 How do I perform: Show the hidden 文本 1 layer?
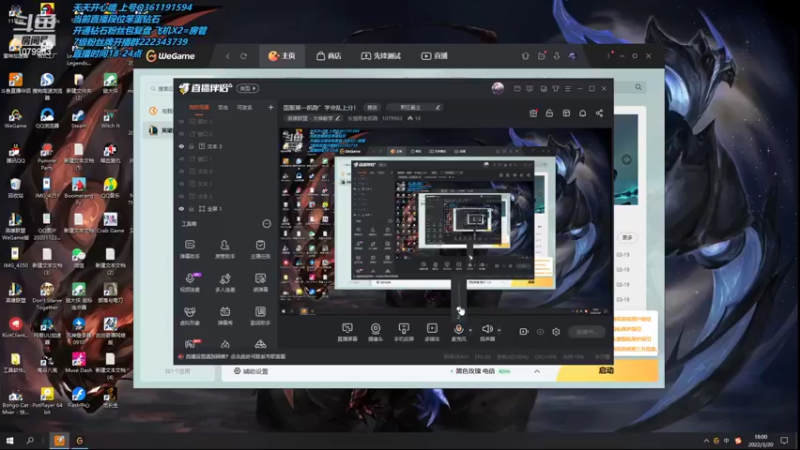pos(181,184)
